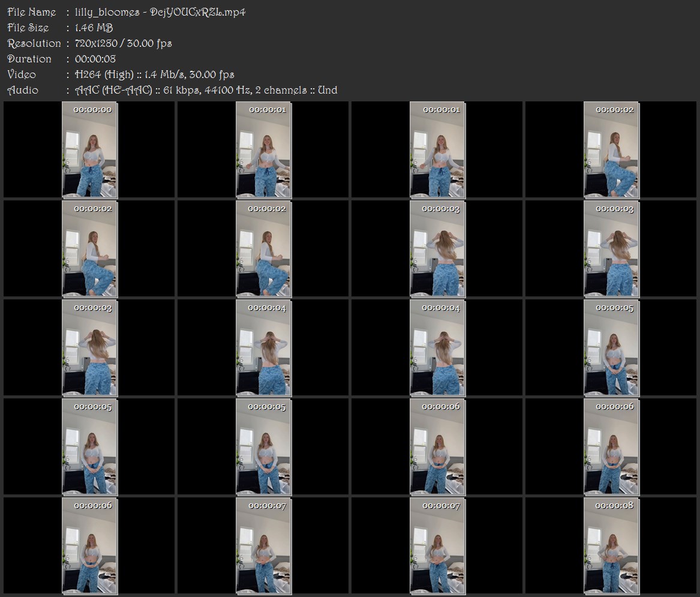
Task: Click the last thumbnail stamped 00:00:03
Action: pyautogui.click(x=89, y=348)
